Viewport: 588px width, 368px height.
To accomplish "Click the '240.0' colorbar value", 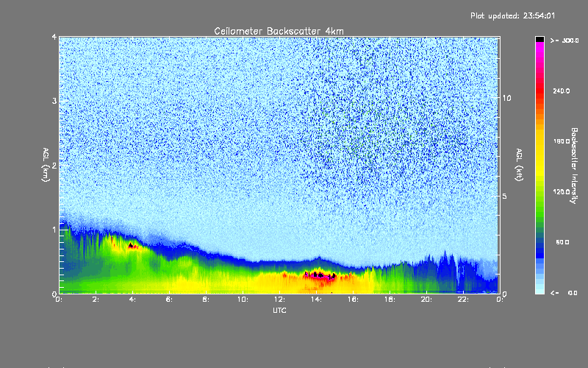I will pos(562,91).
